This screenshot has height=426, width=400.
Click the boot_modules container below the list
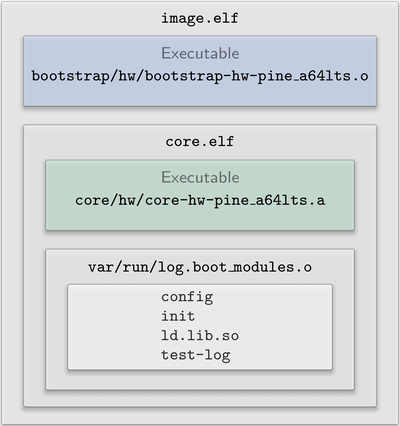pyautogui.click(x=200, y=380)
